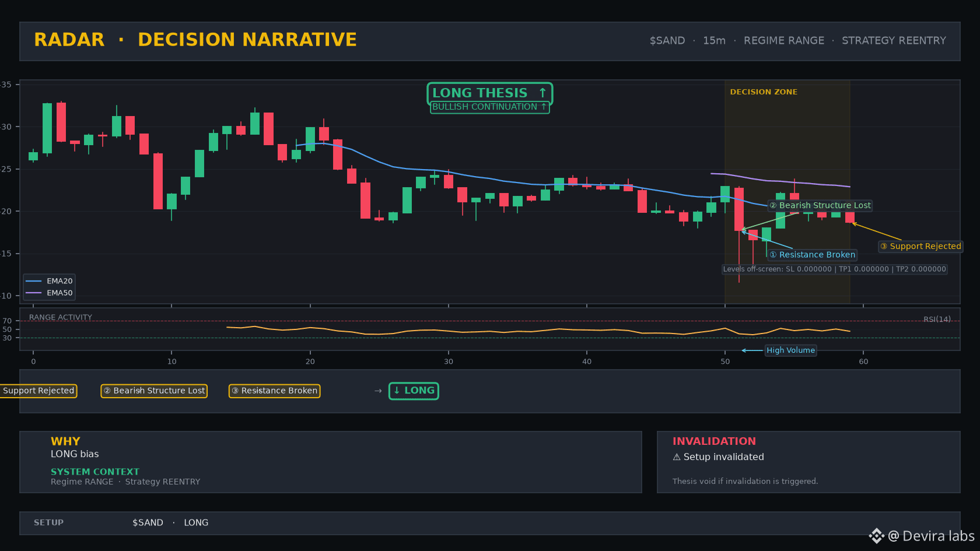Click REGIME RANGE in the header
Image resolution: width=980 pixels, height=551 pixels.
click(x=784, y=41)
